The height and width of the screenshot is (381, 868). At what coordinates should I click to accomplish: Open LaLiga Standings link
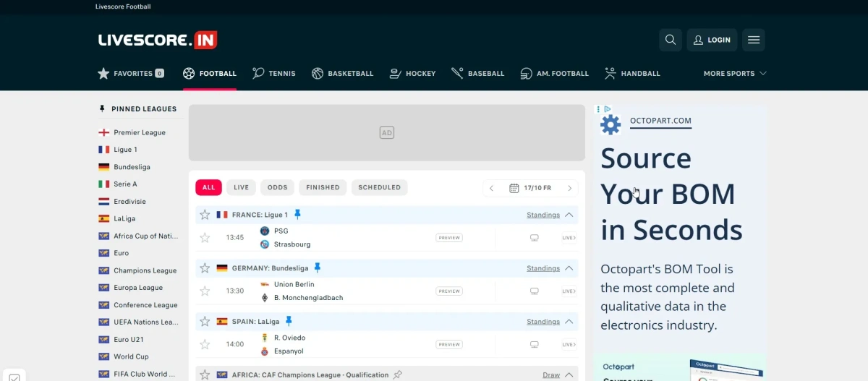point(543,322)
